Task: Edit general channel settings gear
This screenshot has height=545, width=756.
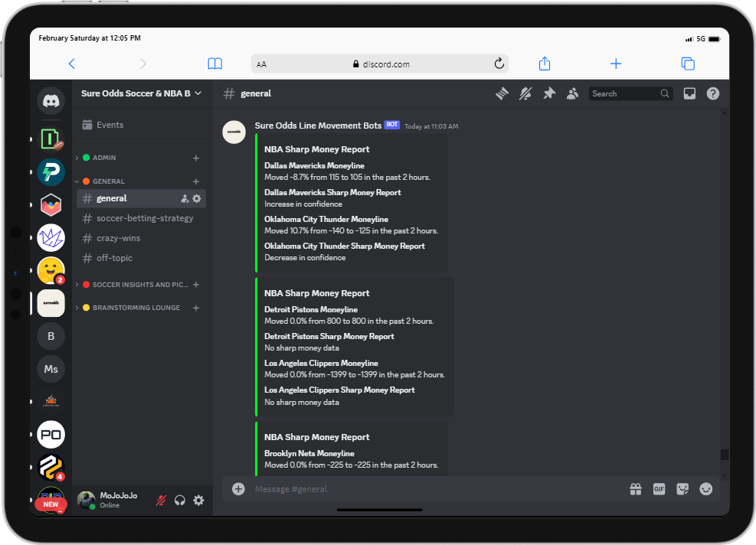Action: click(197, 198)
